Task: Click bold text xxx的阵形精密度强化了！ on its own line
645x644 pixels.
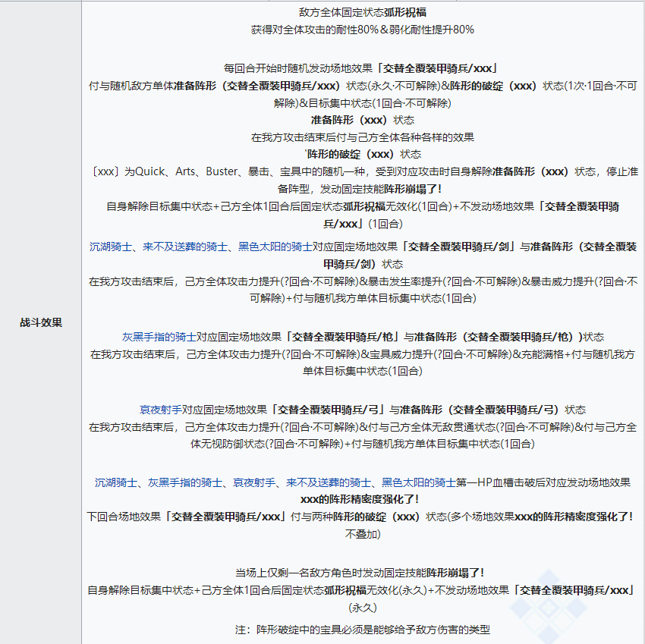Action: [360, 499]
